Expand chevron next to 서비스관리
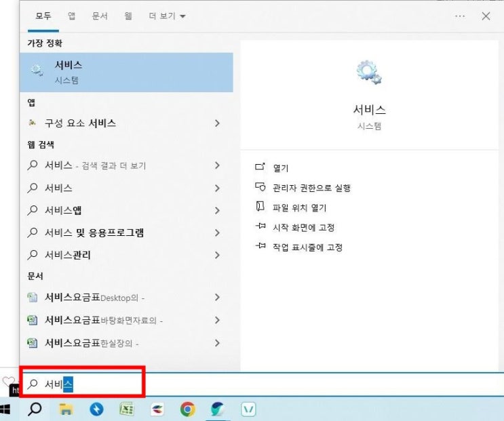504x421 pixels. tap(217, 255)
